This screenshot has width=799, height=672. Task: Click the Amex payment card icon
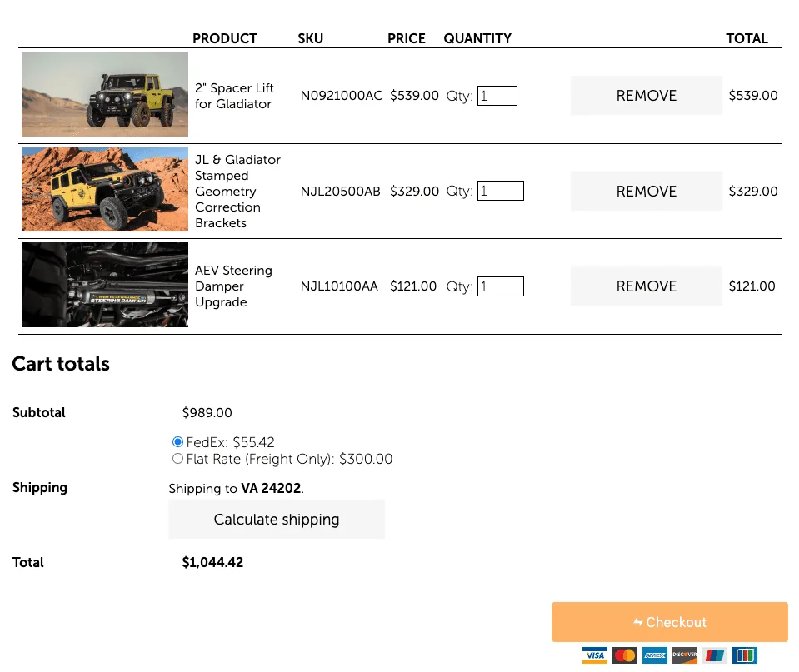pyautogui.click(x=655, y=655)
